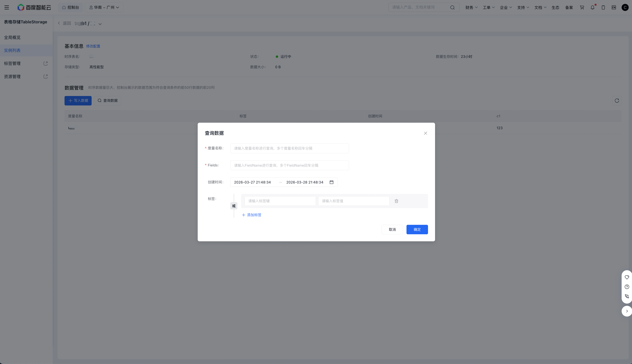Image resolution: width=632 pixels, height=364 pixels.
Task: Expand the 文档 dropdown menu
Action: tap(540, 7)
